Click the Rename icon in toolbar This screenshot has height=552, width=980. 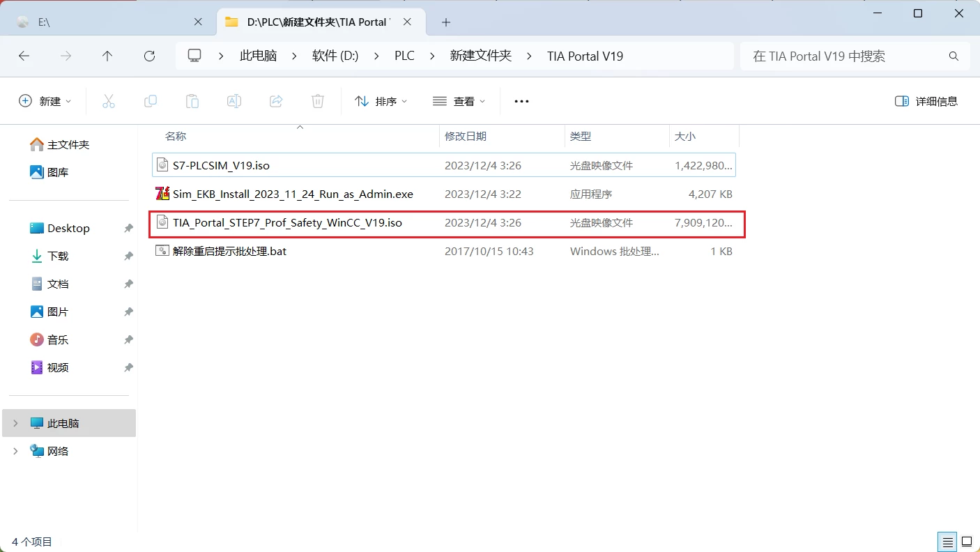coord(234,101)
